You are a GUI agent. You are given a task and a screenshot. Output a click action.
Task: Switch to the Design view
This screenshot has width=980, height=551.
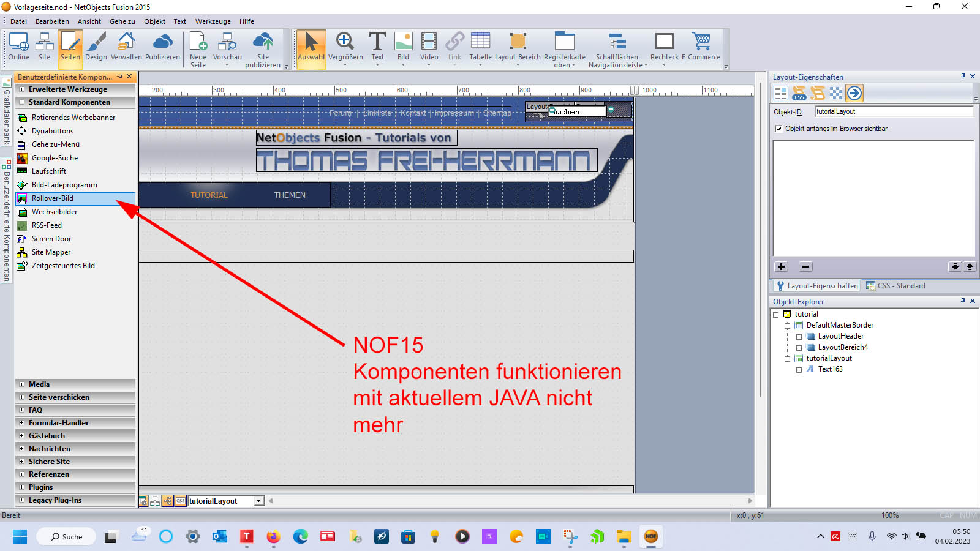click(x=96, y=47)
